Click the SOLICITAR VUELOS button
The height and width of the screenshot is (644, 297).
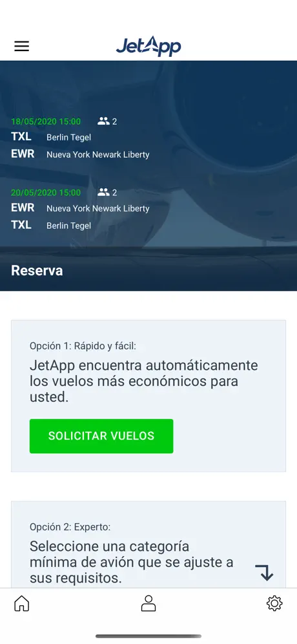click(x=101, y=436)
